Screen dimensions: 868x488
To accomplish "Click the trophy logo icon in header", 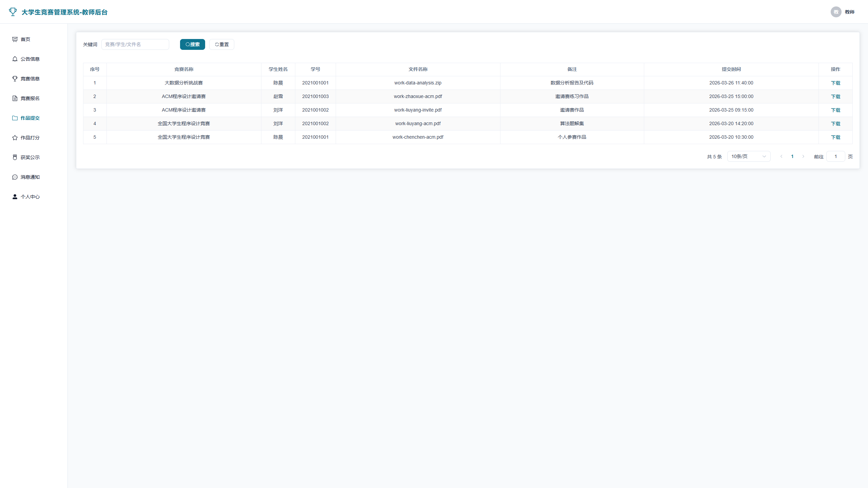I will click(x=13, y=12).
